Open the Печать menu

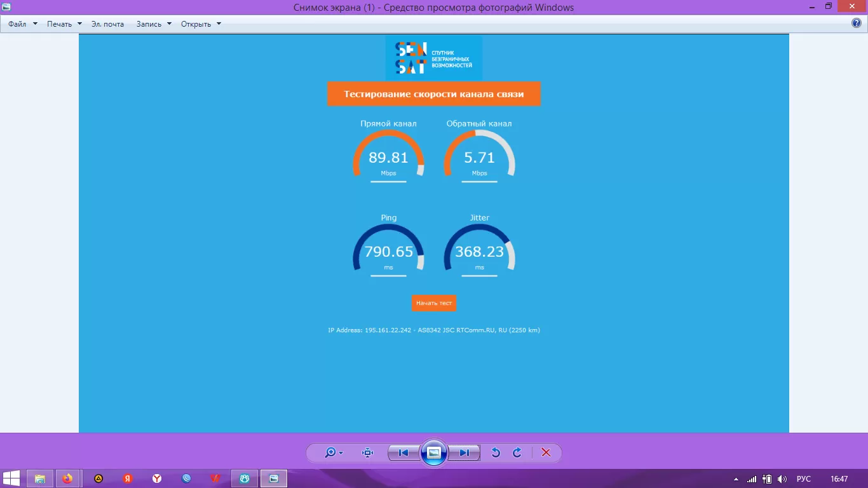[x=59, y=24]
